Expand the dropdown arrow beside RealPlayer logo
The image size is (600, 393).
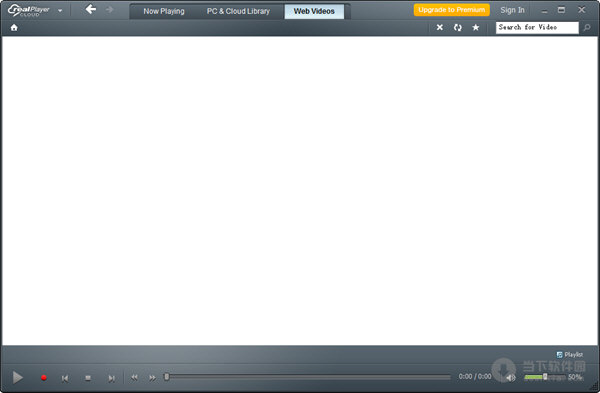(x=60, y=11)
